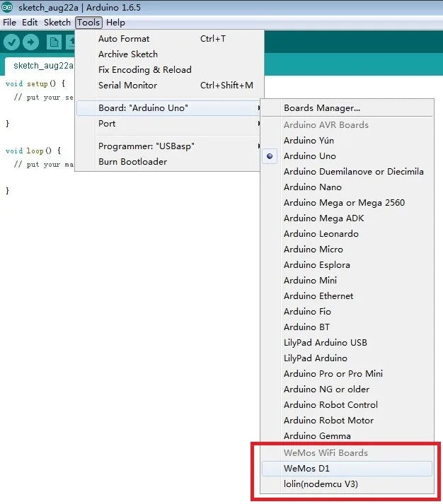Expand the Programmer: "USBasp" submenu
Viewport: 443px width, 504px height.
coord(169,146)
